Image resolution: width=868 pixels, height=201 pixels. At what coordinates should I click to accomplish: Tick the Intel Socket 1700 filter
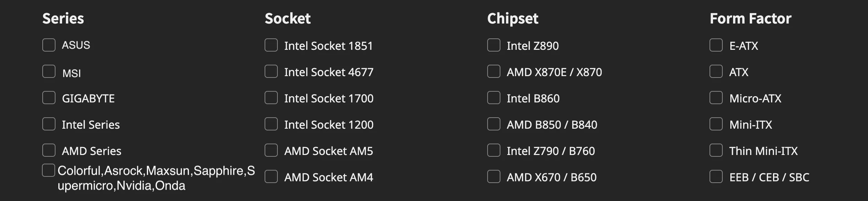(271, 98)
